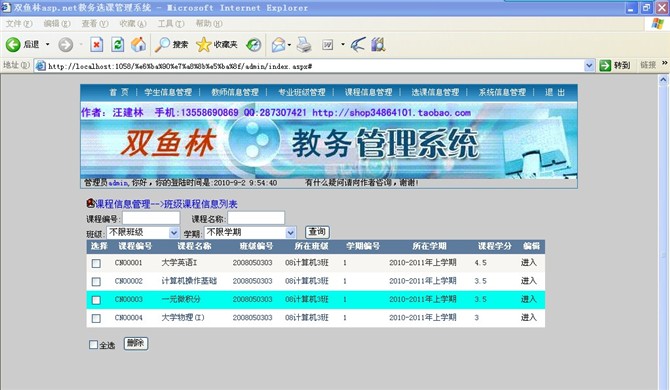The height and width of the screenshot is (390, 670).
Task: Open Favorites star icon
Action: 203,44
